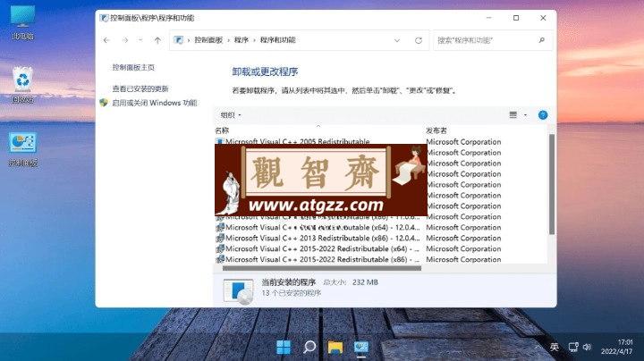This screenshot has height=361, width=644.
Task: Select 程序和功能 breadcrumb in address bar
Action: [x=277, y=40]
